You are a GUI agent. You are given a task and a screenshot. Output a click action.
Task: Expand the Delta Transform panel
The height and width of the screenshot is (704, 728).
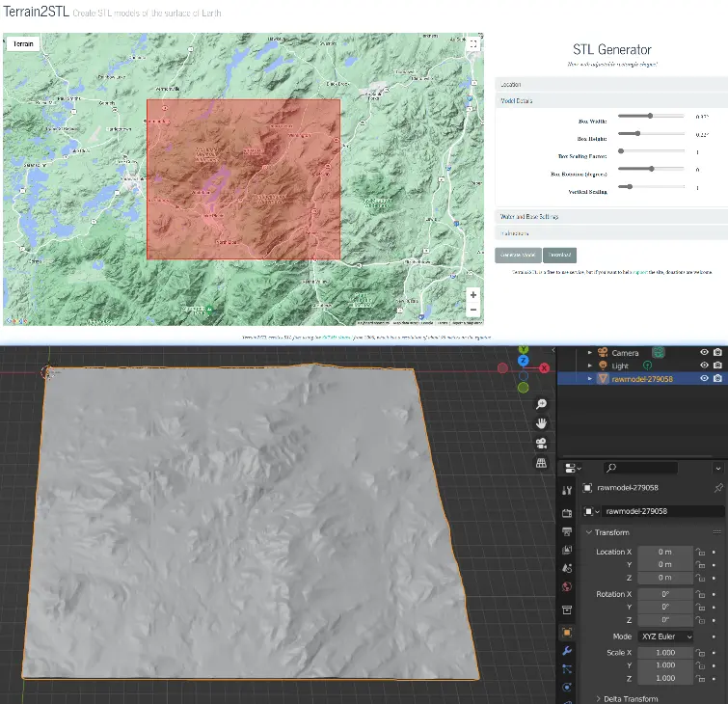tap(598, 698)
